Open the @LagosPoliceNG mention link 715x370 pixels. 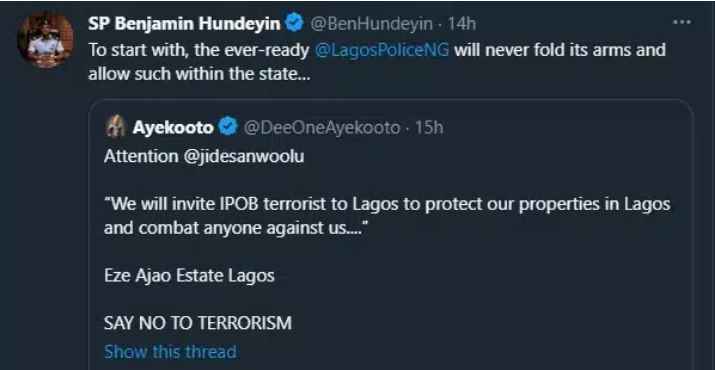point(382,50)
